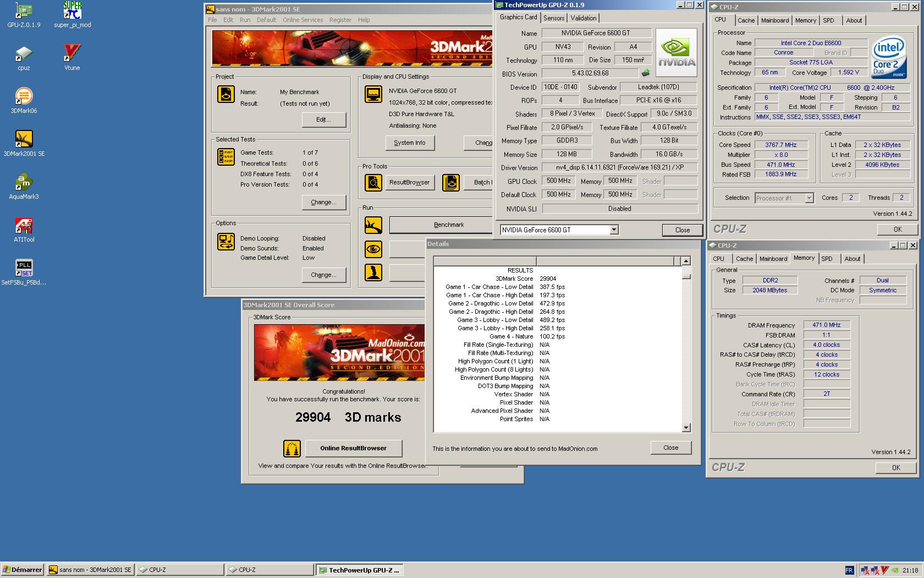Switch to TechPowerUp GPU-Z taskbar item

coord(359,570)
